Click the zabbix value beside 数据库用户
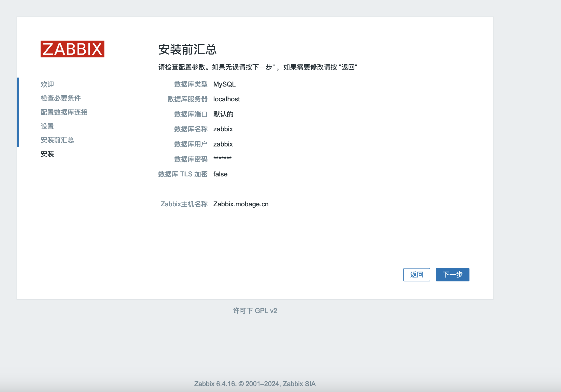Viewport: 561px width, 392px height. click(223, 144)
